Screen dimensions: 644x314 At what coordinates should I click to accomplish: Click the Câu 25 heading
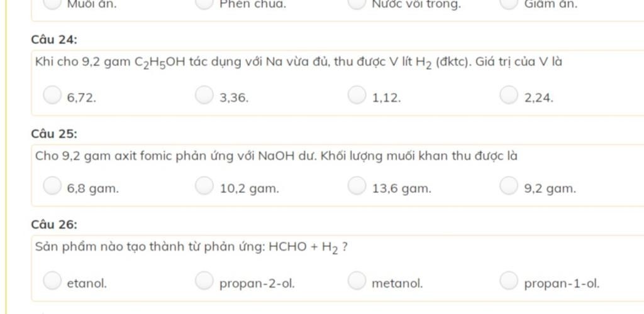[x=54, y=134]
